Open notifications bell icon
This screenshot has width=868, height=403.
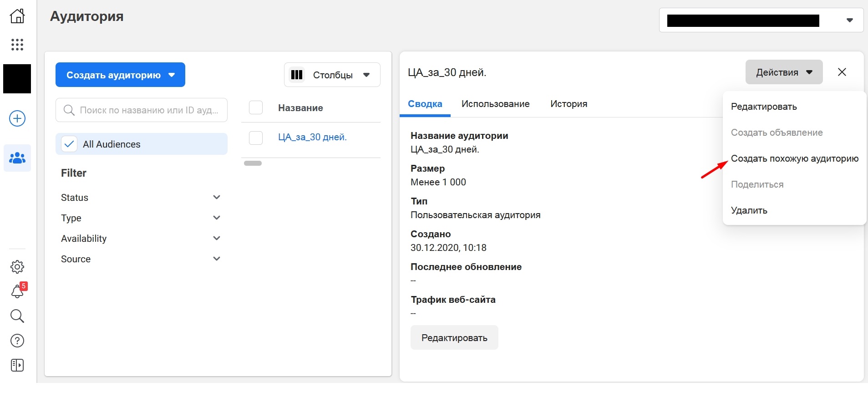coord(18,291)
